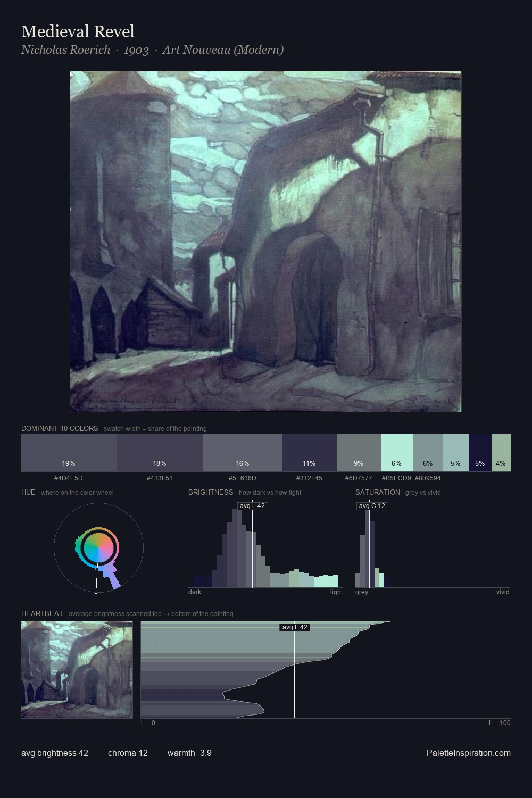Screen dimensions: 532x798
Task: Click the 'dark' axis label under brightness
Action: click(195, 592)
